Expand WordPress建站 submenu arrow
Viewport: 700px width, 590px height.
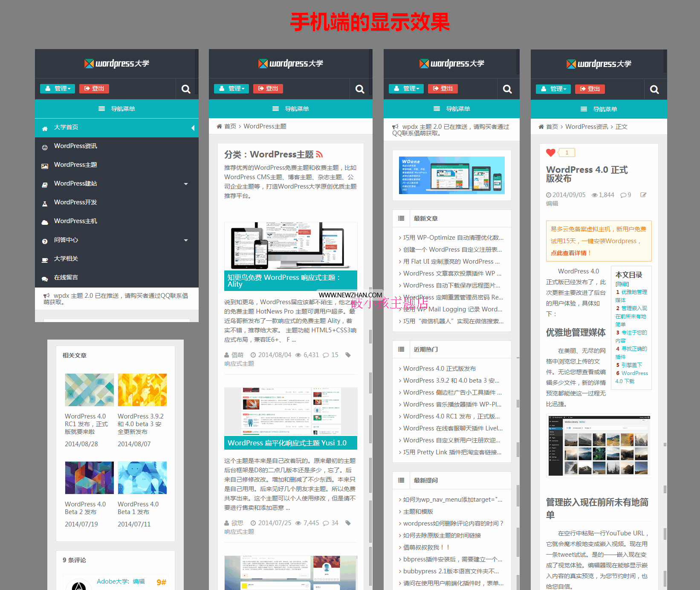(x=186, y=184)
